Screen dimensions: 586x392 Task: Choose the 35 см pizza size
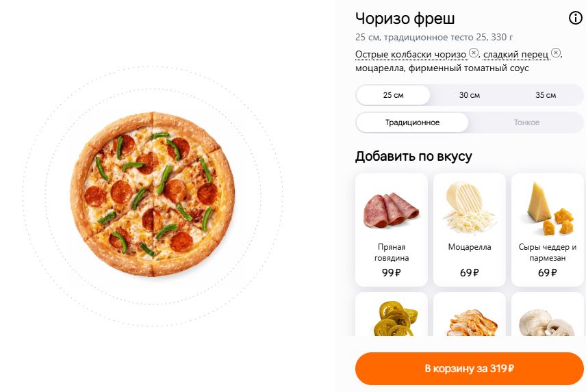click(546, 95)
